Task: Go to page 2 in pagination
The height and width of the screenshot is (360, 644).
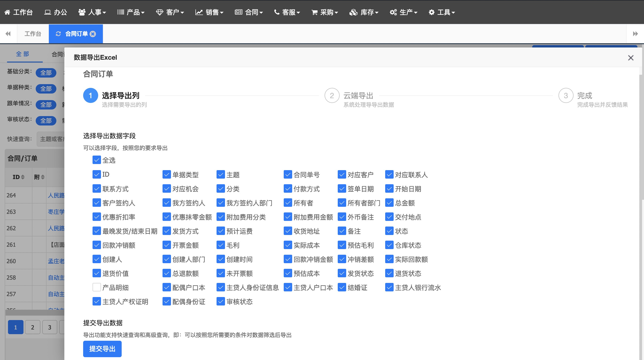Action: (x=32, y=327)
